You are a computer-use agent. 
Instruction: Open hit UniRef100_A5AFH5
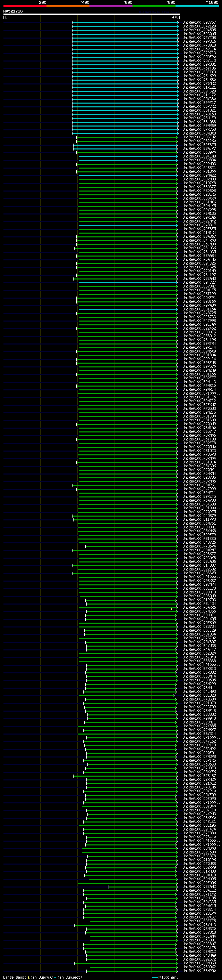[199, 259]
